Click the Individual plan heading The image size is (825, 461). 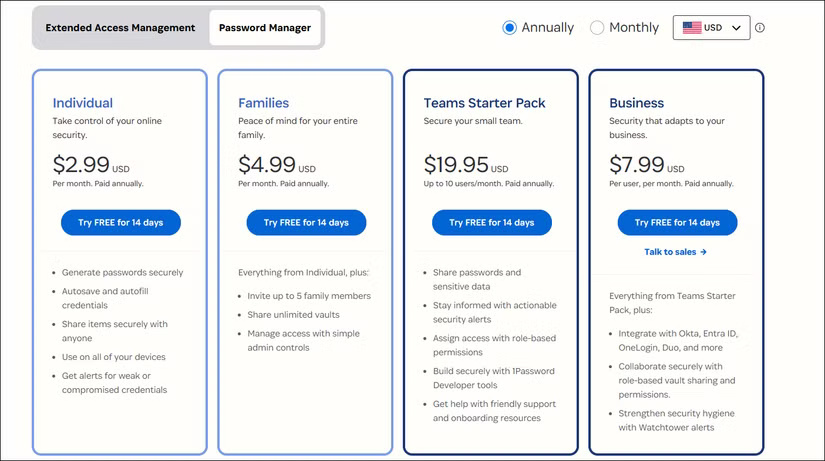[x=82, y=103]
